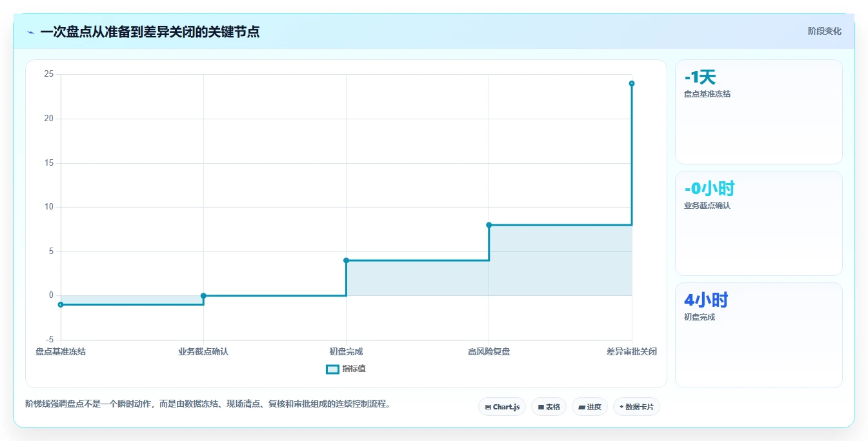The height and width of the screenshot is (441, 868).
Task: Click the data point at 高风险复盘
Action: click(x=489, y=225)
